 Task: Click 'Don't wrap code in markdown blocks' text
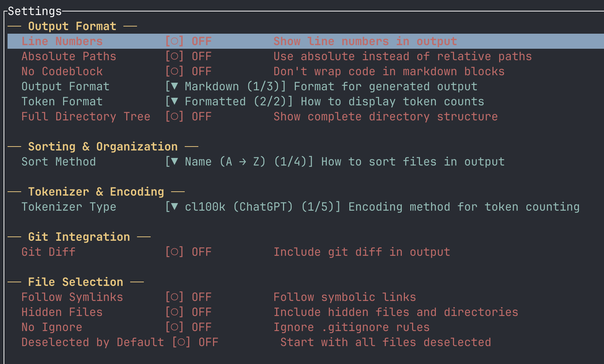click(x=389, y=71)
